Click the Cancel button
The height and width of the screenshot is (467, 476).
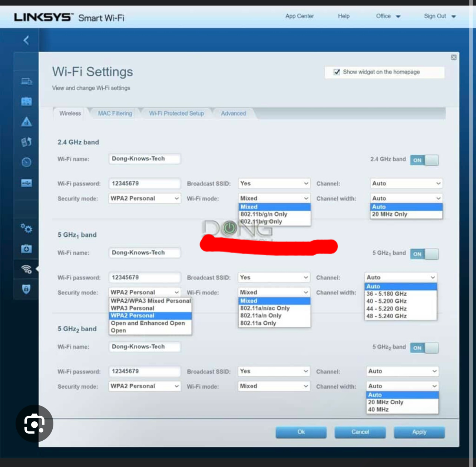coord(360,432)
